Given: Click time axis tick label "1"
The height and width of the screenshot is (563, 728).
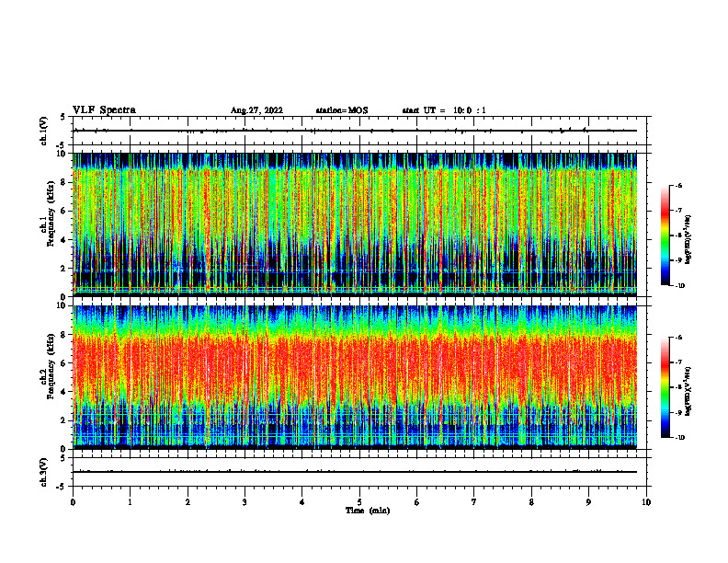Looking at the screenshot, I should (130, 502).
